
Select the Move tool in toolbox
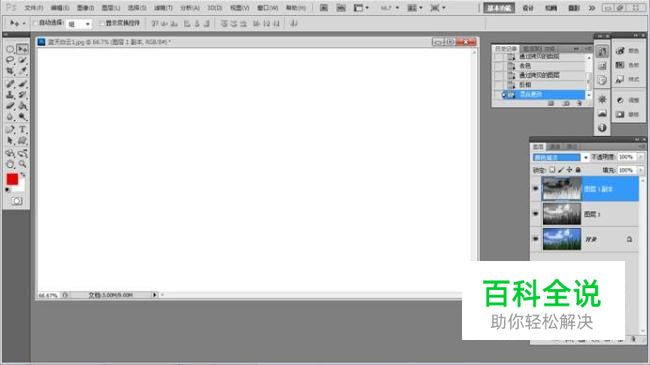point(22,49)
